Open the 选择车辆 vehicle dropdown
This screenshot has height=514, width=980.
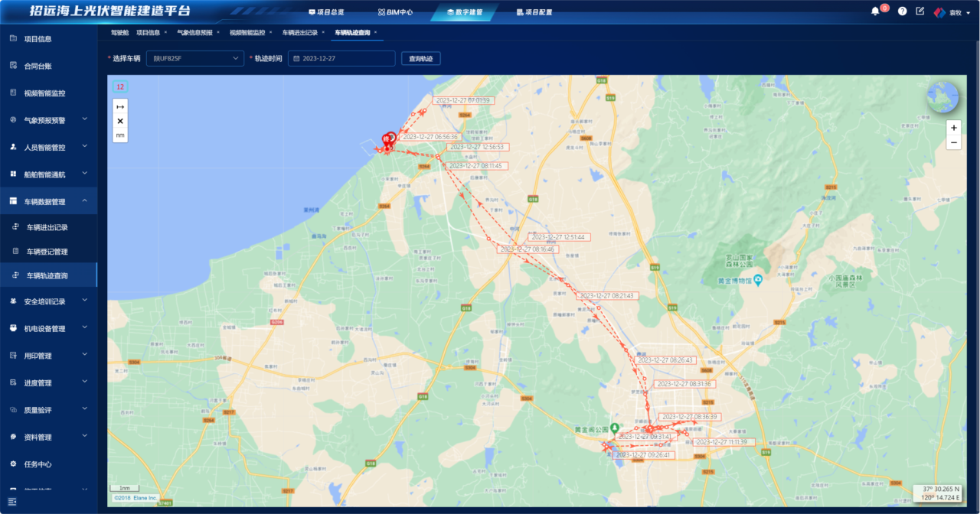pos(197,58)
